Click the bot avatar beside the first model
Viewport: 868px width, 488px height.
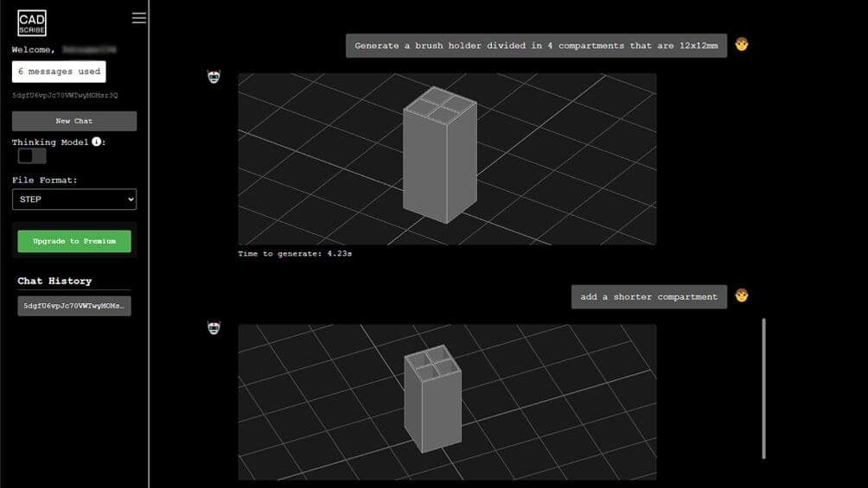coord(214,76)
